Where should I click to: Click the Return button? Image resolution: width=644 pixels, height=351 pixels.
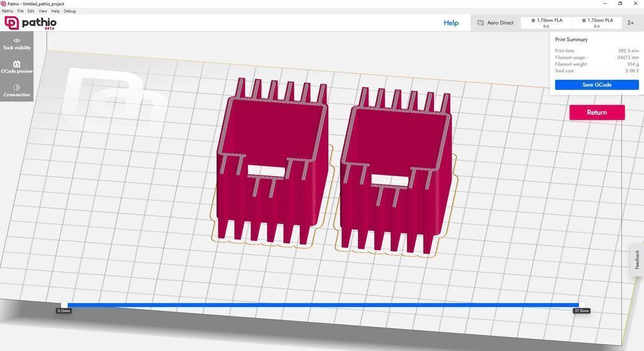coord(597,112)
